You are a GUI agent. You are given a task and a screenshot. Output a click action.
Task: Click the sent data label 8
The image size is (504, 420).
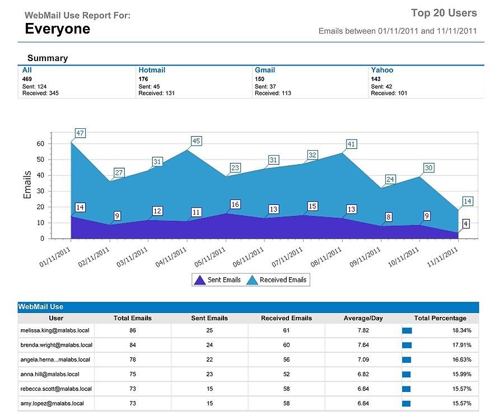click(x=388, y=217)
